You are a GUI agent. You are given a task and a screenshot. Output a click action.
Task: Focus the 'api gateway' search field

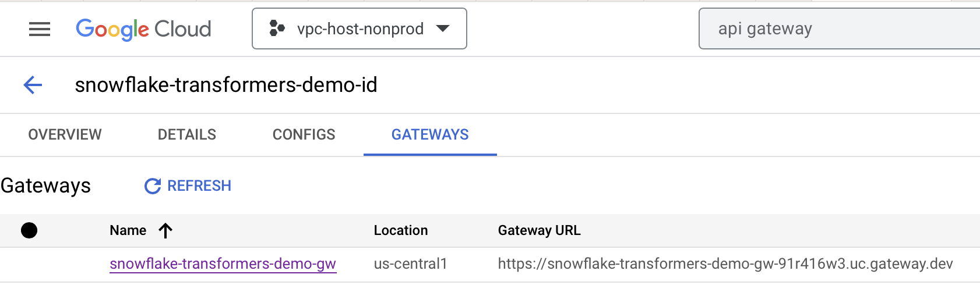[x=839, y=28]
